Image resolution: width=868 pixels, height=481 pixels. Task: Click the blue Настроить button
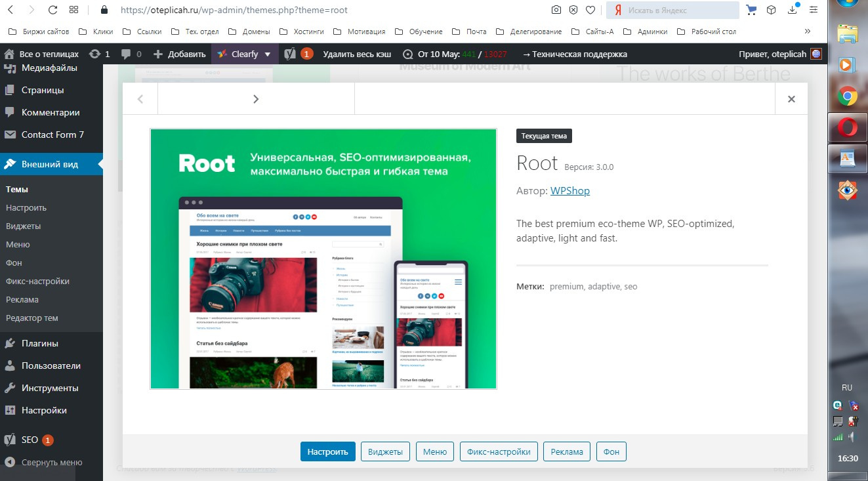328,451
